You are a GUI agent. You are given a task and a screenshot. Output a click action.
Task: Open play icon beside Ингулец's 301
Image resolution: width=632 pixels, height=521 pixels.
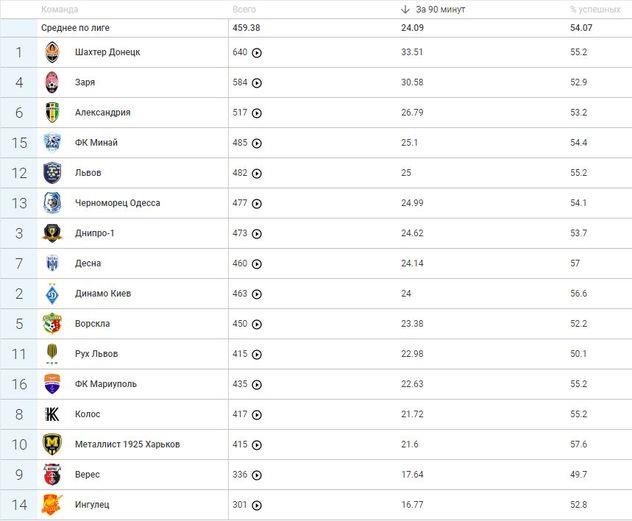coord(257,505)
